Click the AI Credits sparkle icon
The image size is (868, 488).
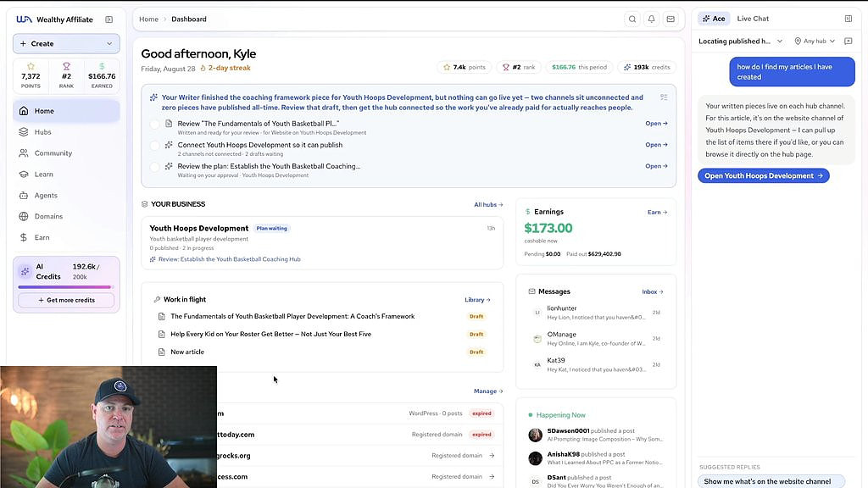click(25, 272)
